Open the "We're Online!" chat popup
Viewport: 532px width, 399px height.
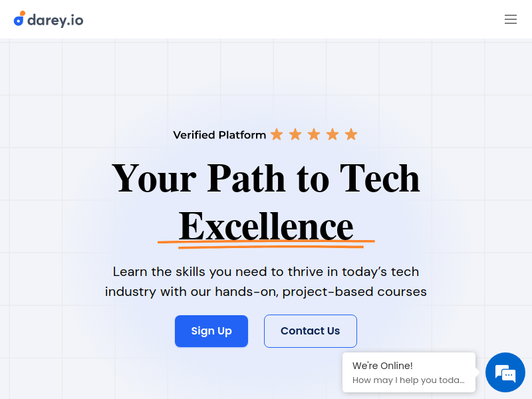[x=409, y=372]
